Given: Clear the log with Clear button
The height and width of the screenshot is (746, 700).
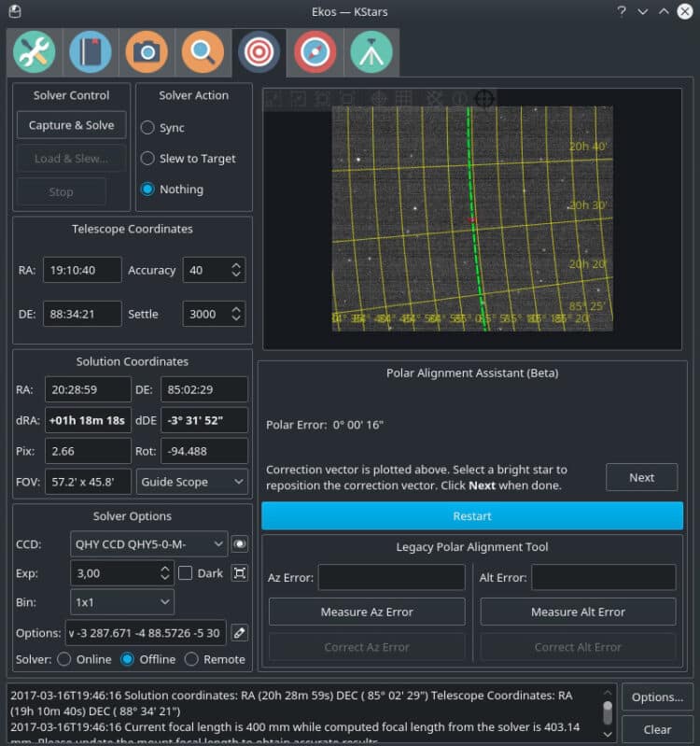Looking at the screenshot, I should coord(657,729).
